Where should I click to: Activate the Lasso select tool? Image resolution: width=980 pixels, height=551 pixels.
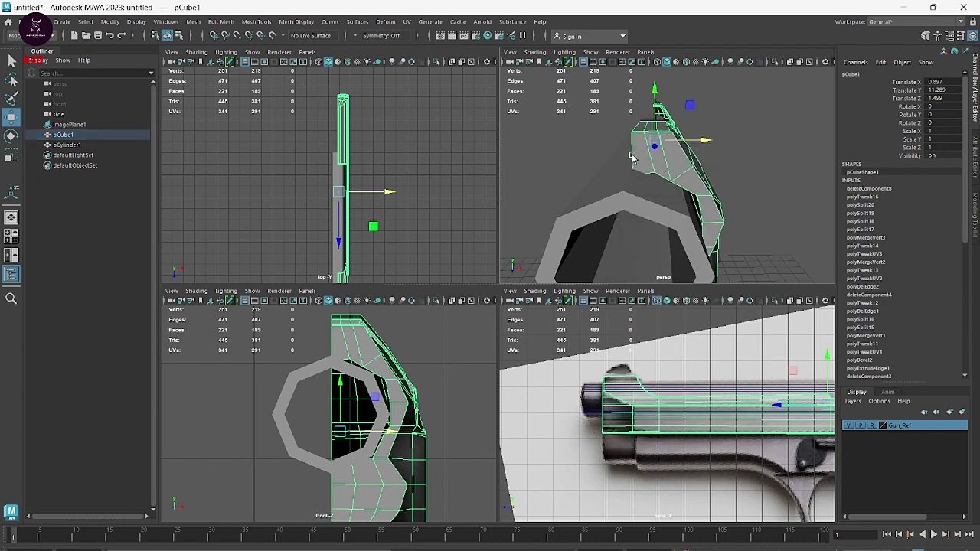11,80
